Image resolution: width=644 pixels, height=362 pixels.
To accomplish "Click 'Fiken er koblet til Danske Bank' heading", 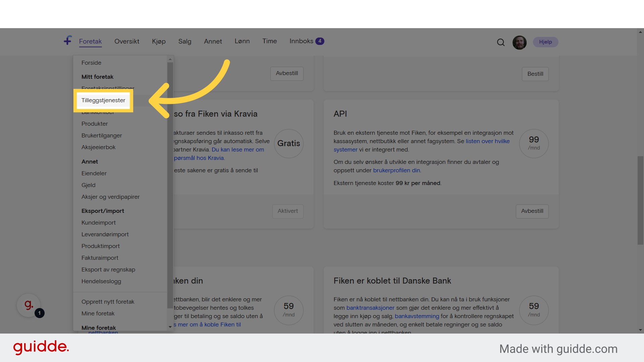I will pyautogui.click(x=392, y=281).
